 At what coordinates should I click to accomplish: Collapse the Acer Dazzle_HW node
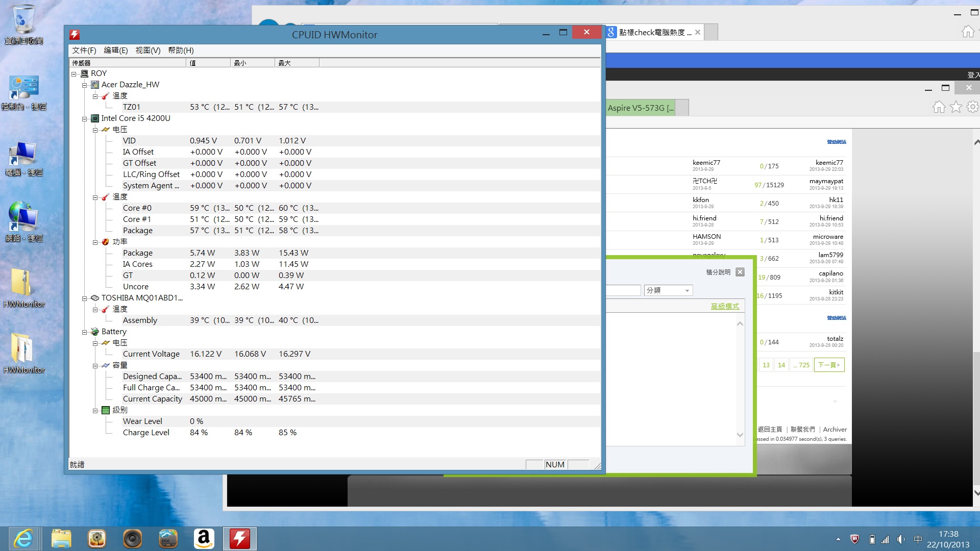click(85, 85)
